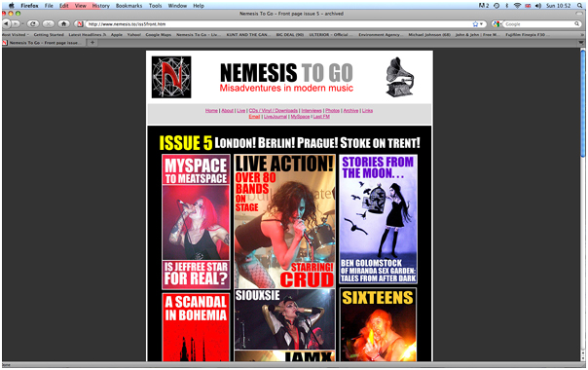Open the Fujifilm Finepix F30 bookmark

coord(528,34)
